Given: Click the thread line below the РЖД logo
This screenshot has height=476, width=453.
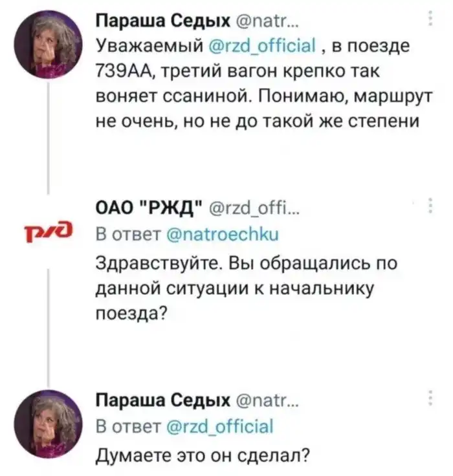Looking at the screenshot, I should tap(49, 317).
